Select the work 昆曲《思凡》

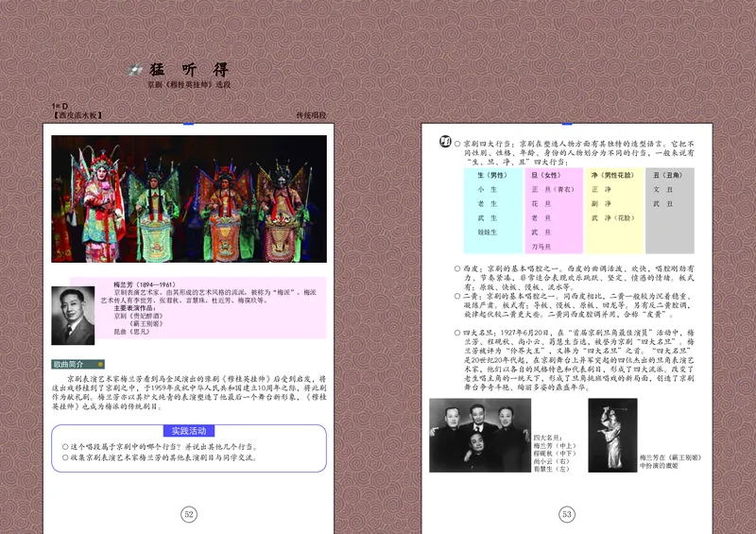pyautogui.click(x=131, y=332)
